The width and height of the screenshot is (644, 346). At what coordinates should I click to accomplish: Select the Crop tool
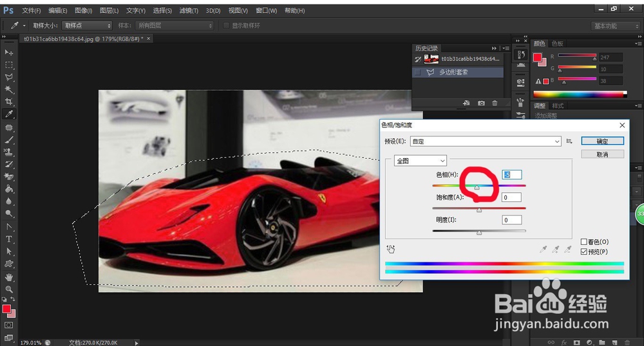click(x=8, y=102)
